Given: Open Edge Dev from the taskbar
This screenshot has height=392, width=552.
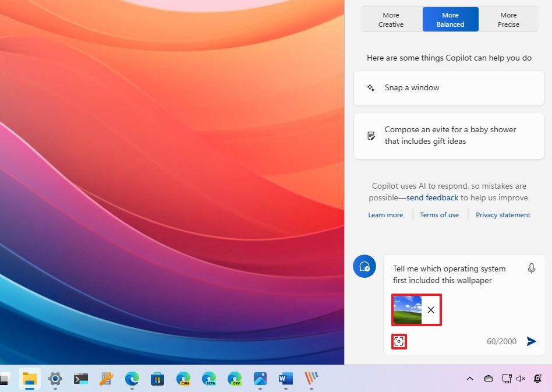Looking at the screenshot, I should pyautogui.click(x=234, y=379).
